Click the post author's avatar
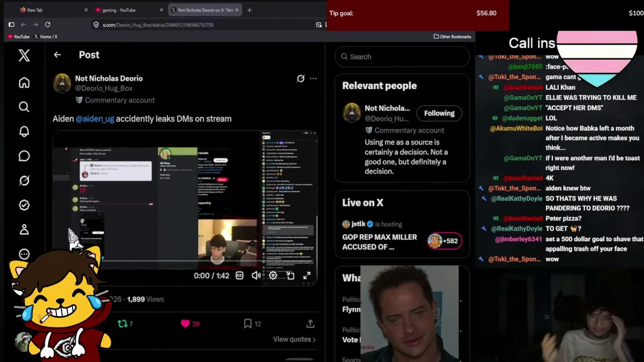The image size is (644, 362). [x=62, y=83]
